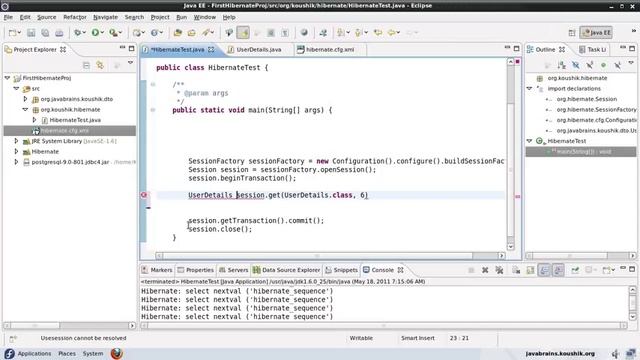Toggle Show Console on Standard Error
640x360 pixels.
click(x=558, y=270)
